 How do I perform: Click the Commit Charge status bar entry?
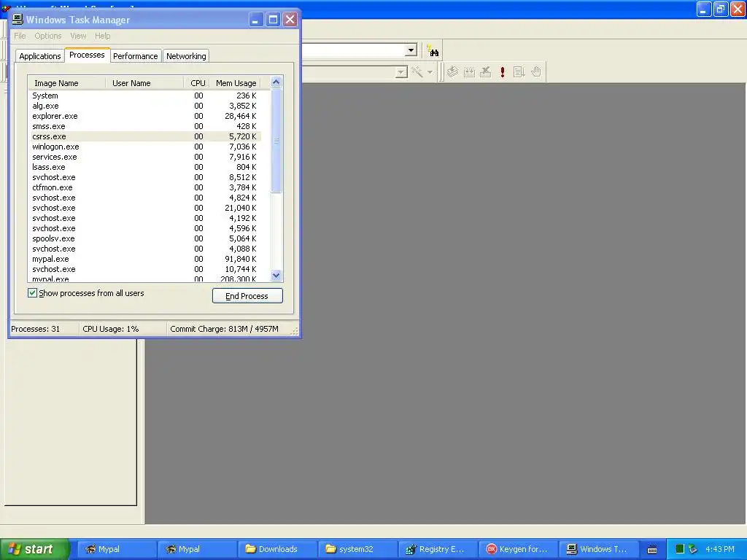pos(228,329)
